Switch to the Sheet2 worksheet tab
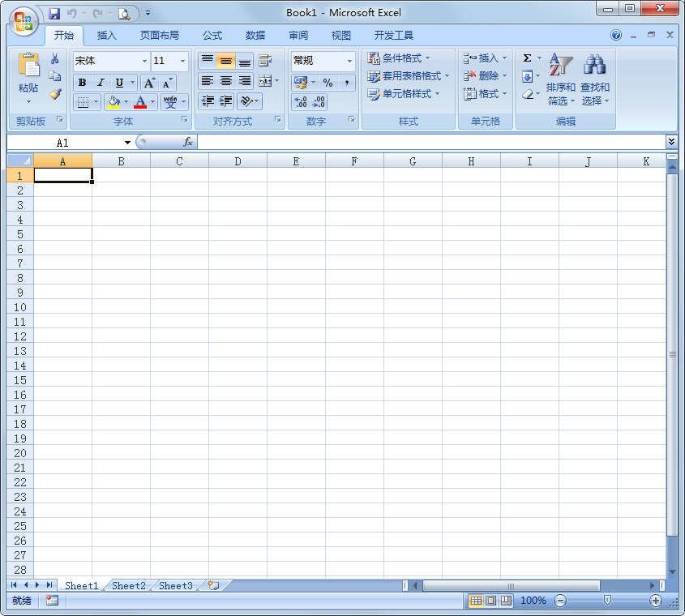The width and height of the screenshot is (685, 616). coord(128,585)
